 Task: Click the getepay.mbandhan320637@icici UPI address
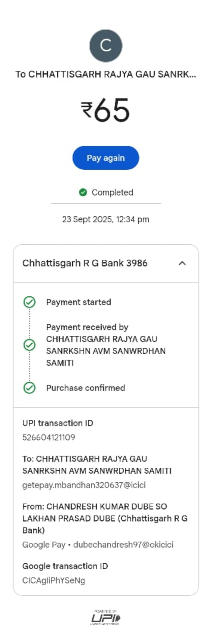coord(84,485)
